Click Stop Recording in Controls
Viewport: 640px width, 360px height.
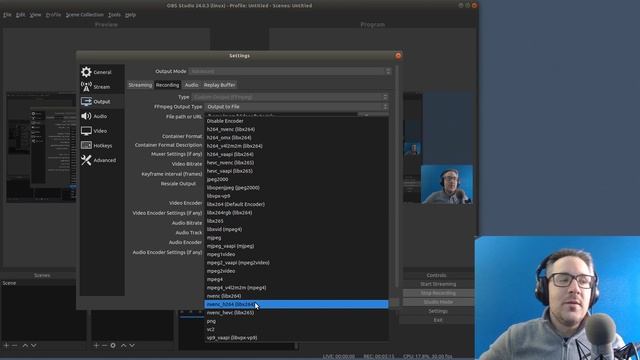pyautogui.click(x=438, y=293)
